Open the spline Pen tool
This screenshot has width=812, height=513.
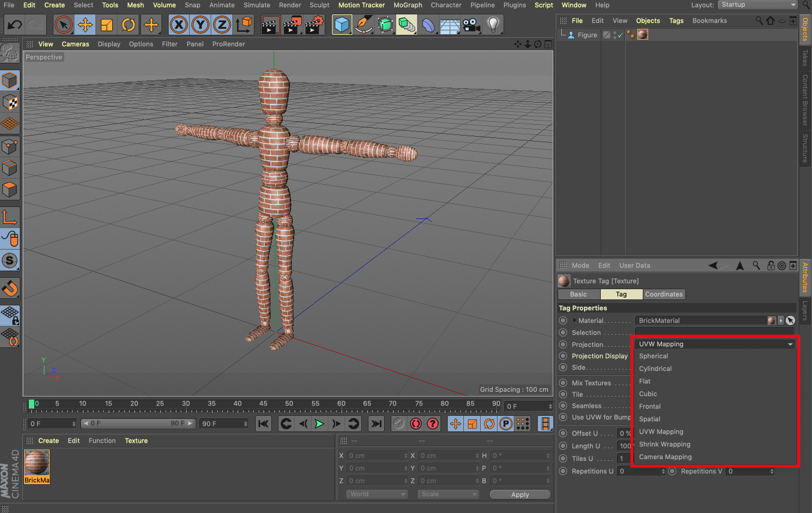pos(364,25)
